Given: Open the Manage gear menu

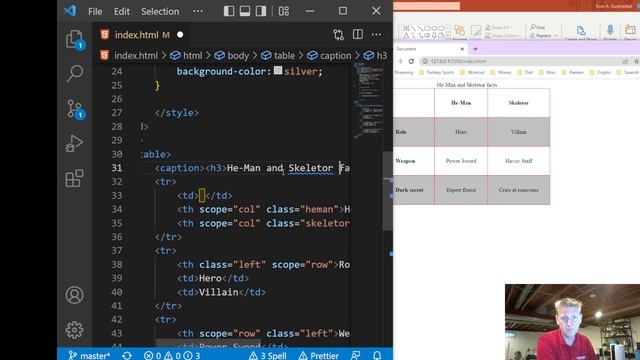Looking at the screenshot, I should pos(74,330).
